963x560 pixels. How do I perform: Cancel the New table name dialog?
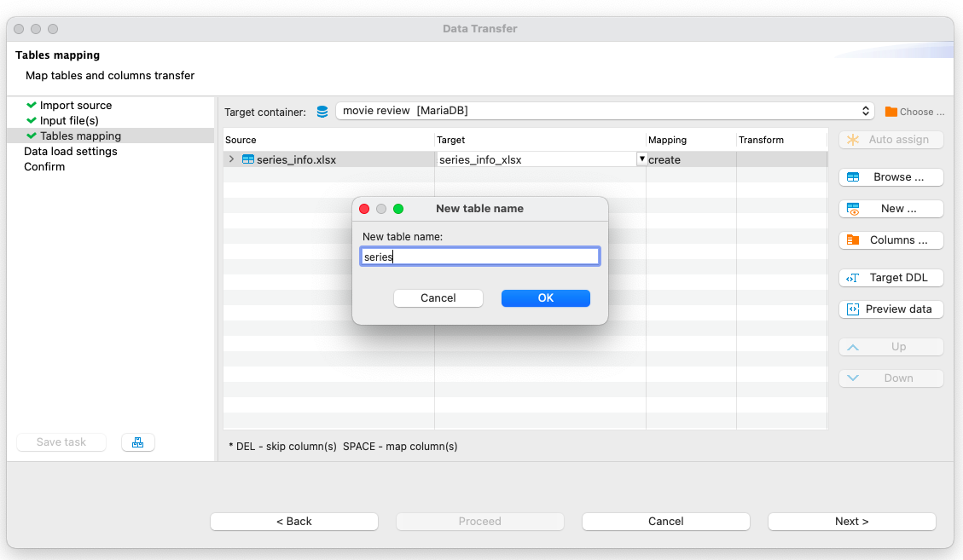[x=438, y=298]
